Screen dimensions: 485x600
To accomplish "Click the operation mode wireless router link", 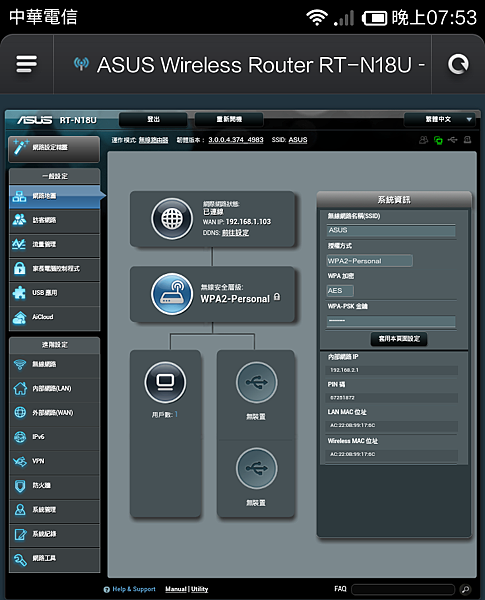I will coord(153,140).
